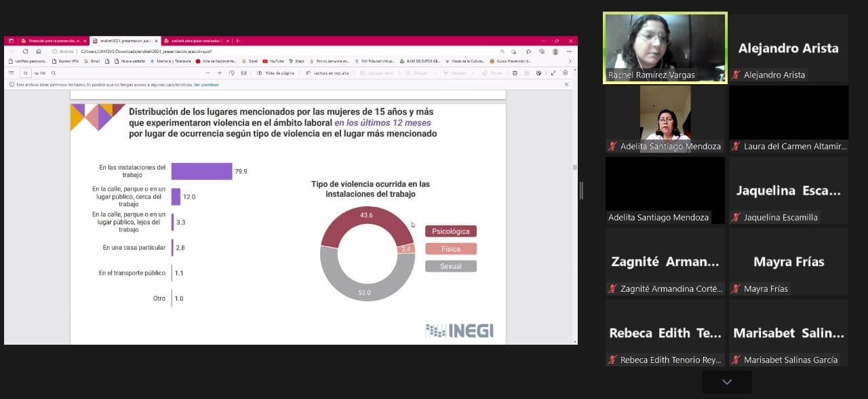This screenshot has width=868, height=399.
Task: Open the Vista de página view menu
Action: click(276, 73)
